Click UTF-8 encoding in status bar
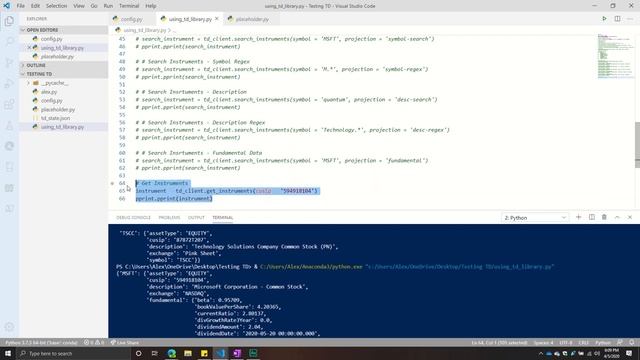The image size is (640, 360). (566, 342)
